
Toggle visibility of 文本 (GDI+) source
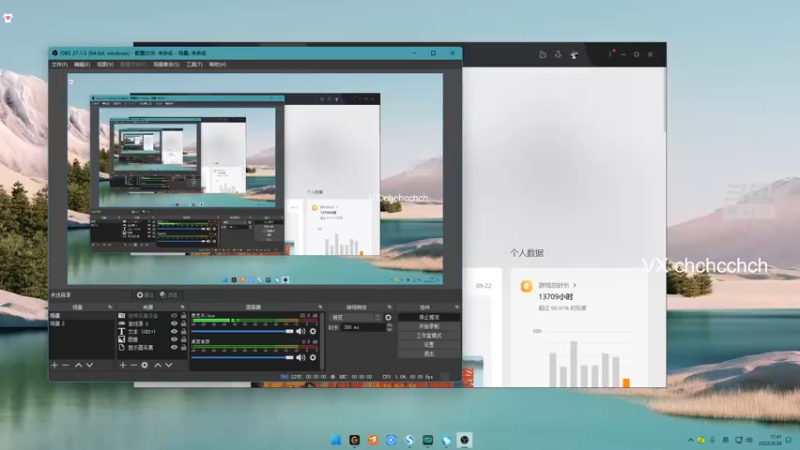click(174, 332)
